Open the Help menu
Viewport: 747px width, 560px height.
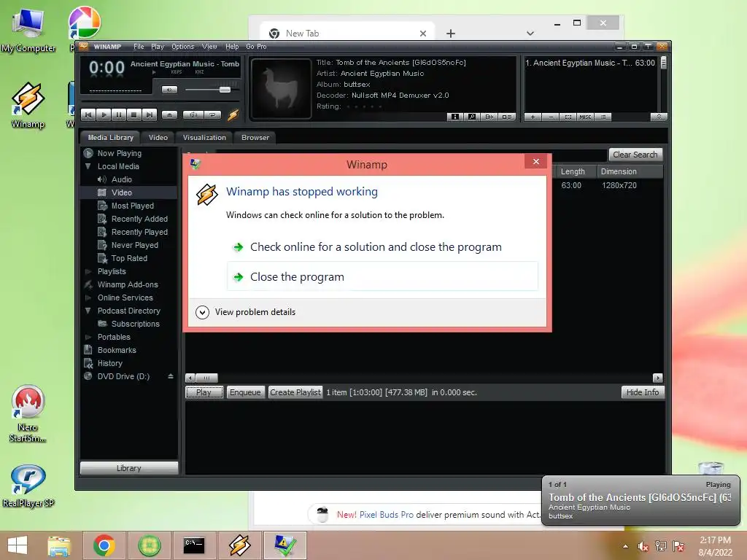point(232,47)
